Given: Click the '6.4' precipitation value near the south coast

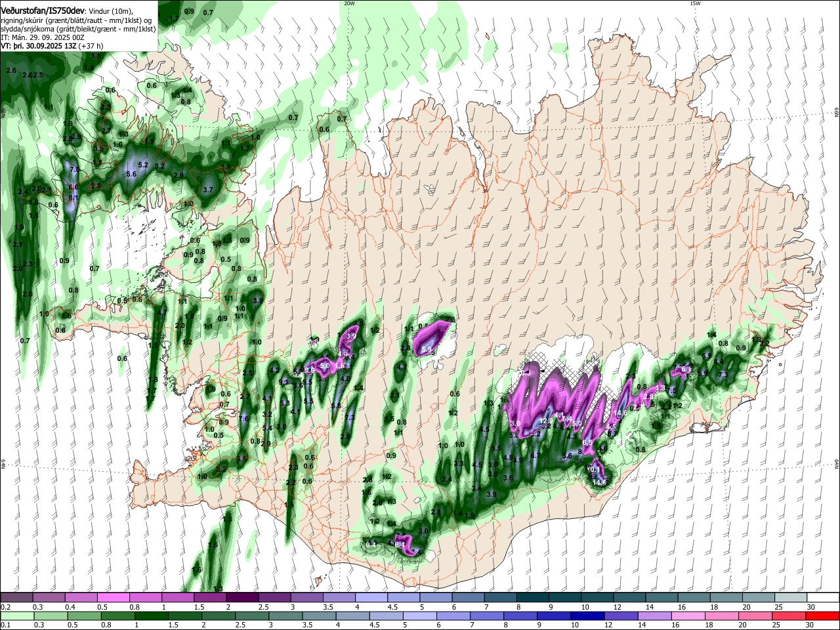Looking at the screenshot, I should (399, 545).
